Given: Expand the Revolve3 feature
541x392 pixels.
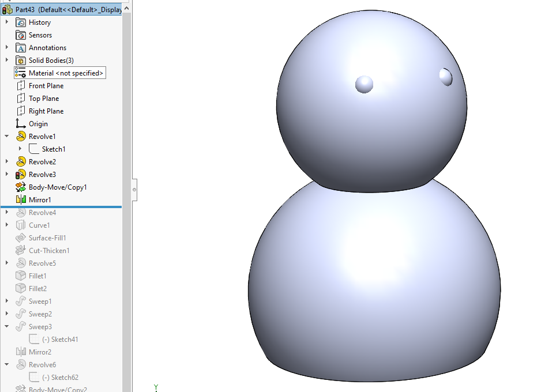Looking at the screenshot, I should coord(7,174).
